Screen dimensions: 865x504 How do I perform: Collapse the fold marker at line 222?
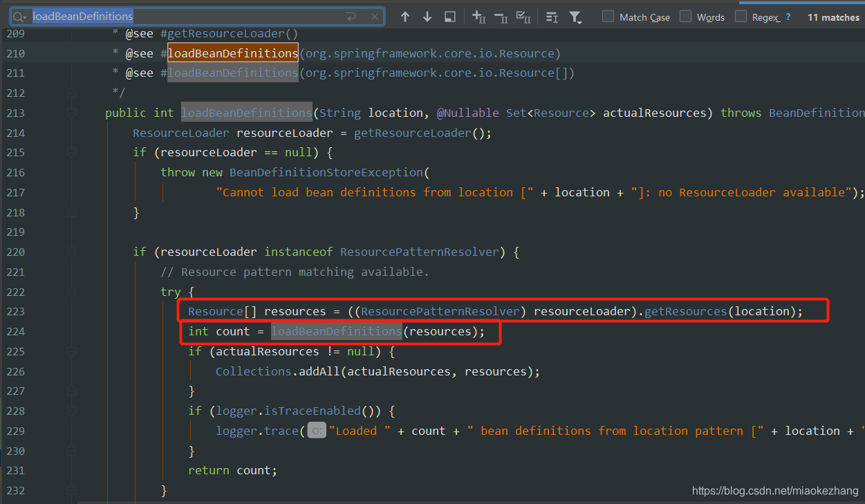pyautogui.click(x=71, y=292)
